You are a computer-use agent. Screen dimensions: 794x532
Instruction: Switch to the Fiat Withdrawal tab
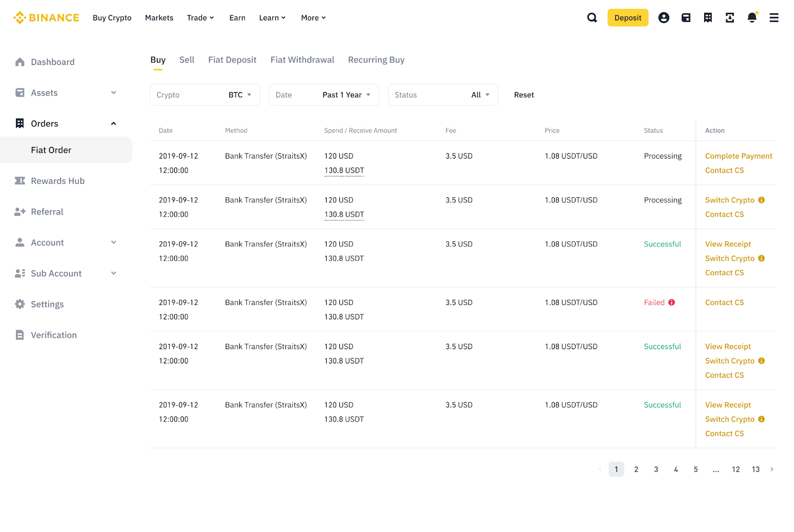pyautogui.click(x=302, y=60)
